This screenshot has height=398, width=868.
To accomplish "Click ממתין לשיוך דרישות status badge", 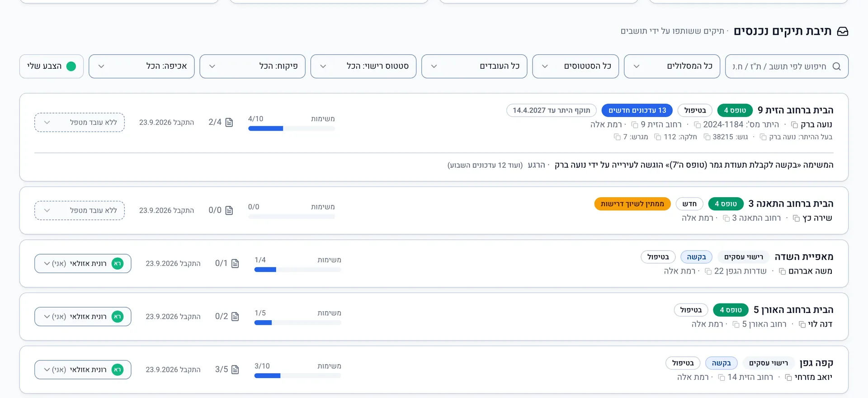I will [x=632, y=204].
